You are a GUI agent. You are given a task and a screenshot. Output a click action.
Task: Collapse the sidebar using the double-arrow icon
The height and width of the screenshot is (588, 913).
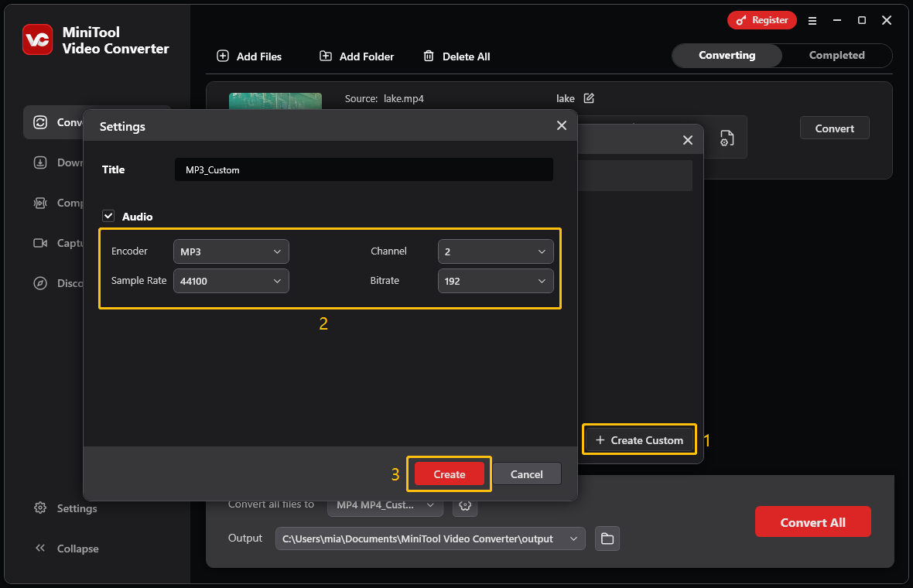[40, 548]
